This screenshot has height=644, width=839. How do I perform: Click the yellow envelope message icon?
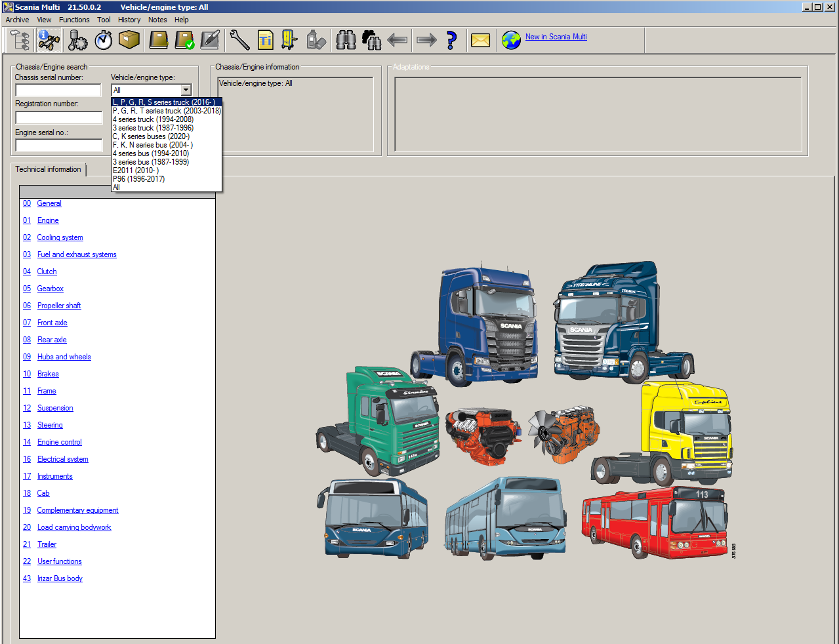(480, 40)
